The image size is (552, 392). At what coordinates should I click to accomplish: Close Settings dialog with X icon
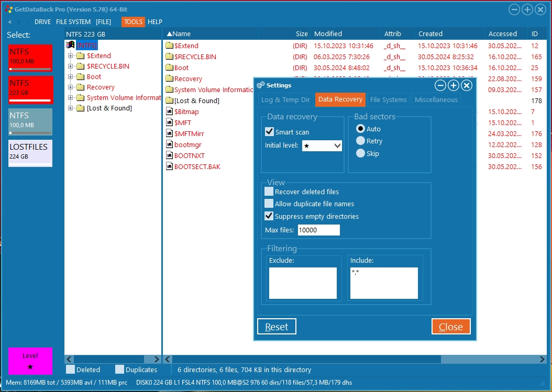467,85
